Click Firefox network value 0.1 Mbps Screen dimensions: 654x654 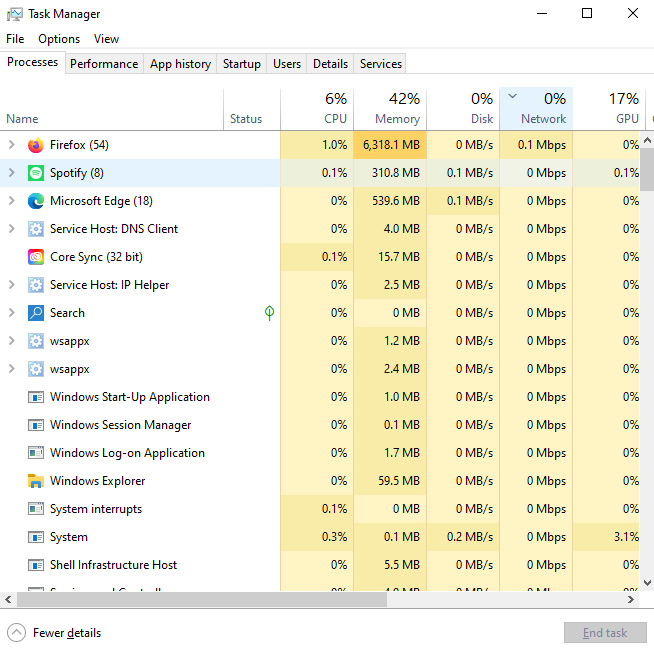point(542,145)
